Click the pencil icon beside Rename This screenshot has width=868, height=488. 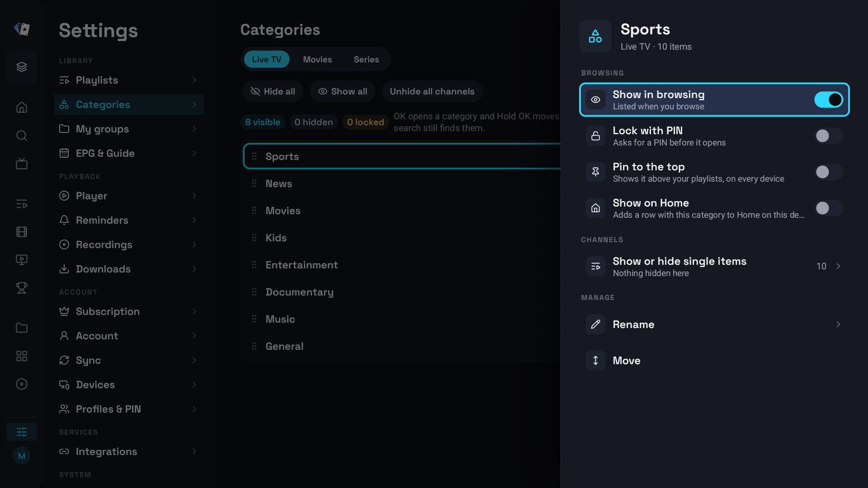[x=596, y=324]
